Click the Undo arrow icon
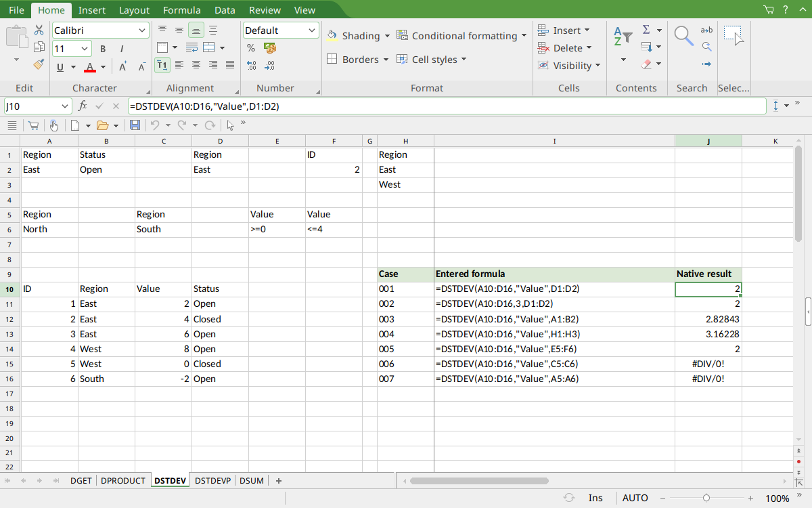 pyautogui.click(x=155, y=125)
